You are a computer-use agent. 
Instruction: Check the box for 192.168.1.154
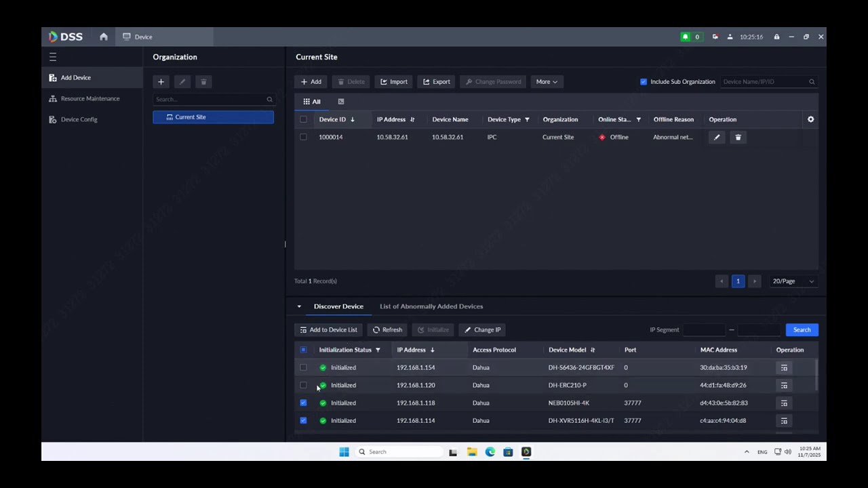tap(303, 367)
